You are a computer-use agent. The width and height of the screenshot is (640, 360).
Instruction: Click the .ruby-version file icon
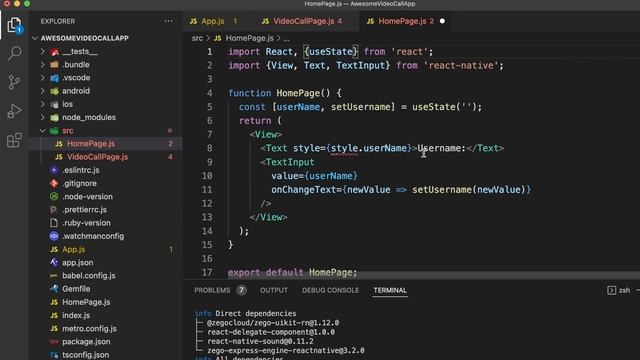54,223
